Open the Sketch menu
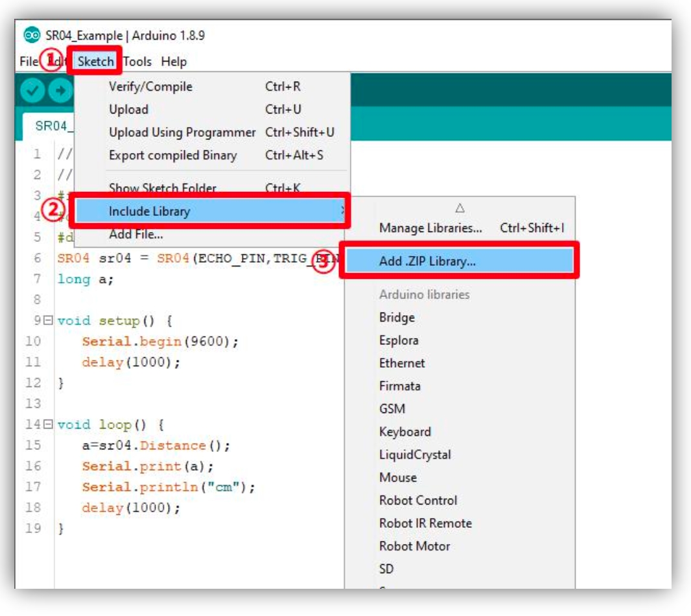Image resolution: width=691 pixels, height=616 pixels. click(x=95, y=62)
